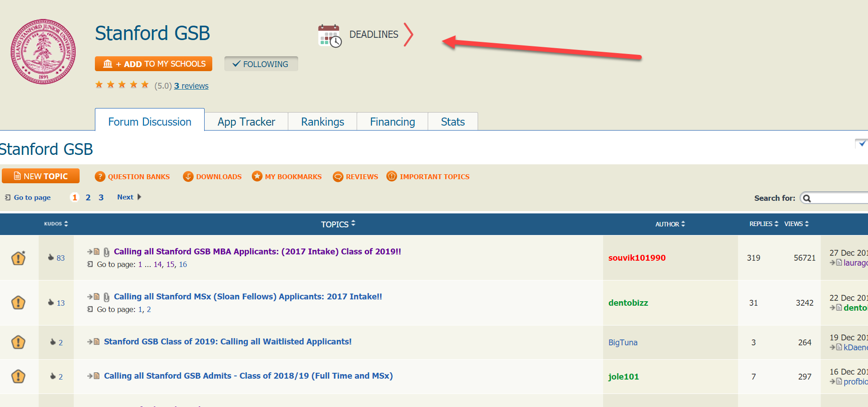
Task: Click the kudos count 83
Action: pos(61,258)
